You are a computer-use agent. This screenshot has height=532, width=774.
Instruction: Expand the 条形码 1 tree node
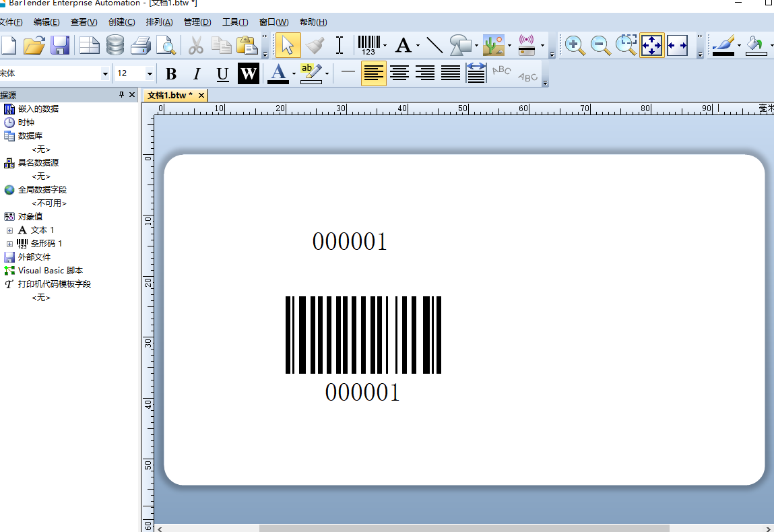point(9,244)
